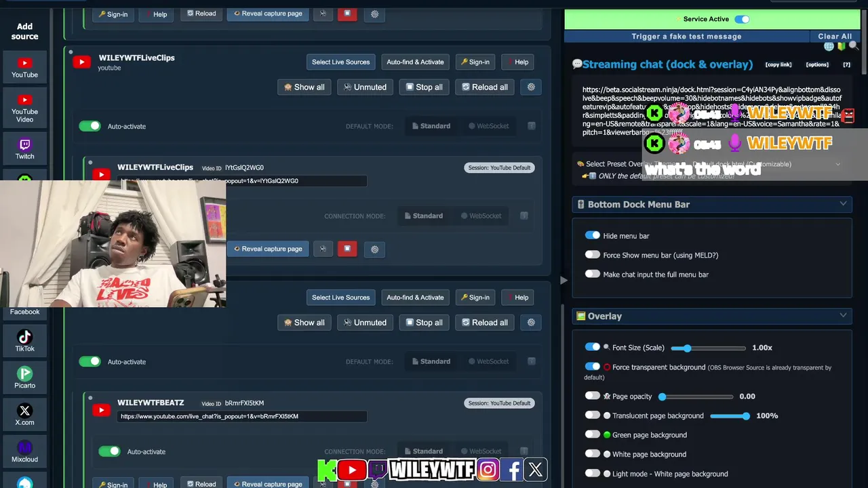Add a YouTube Video source
Screen dimensions: 868x488
tap(24, 107)
